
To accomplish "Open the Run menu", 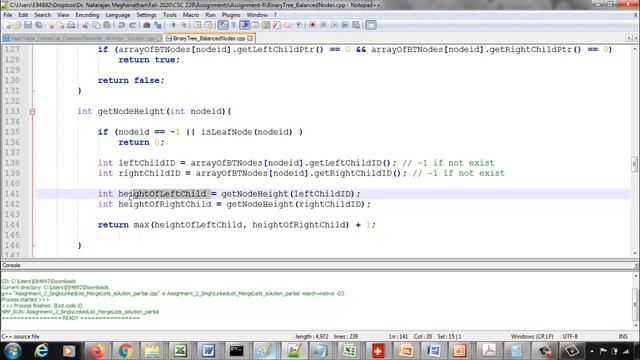I will 210,15.
